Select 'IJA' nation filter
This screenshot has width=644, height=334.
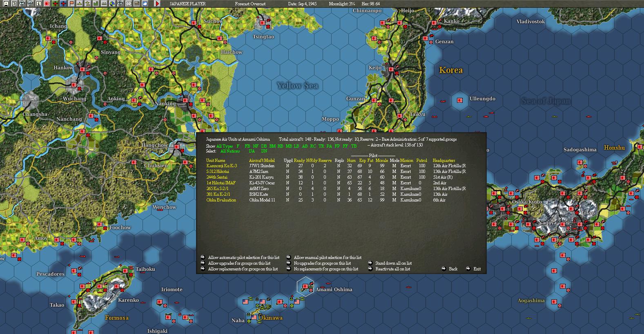(x=252, y=151)
